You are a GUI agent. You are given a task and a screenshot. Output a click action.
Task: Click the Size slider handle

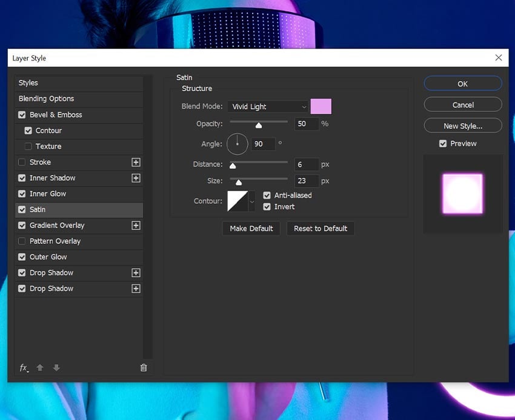click(239, 182)
